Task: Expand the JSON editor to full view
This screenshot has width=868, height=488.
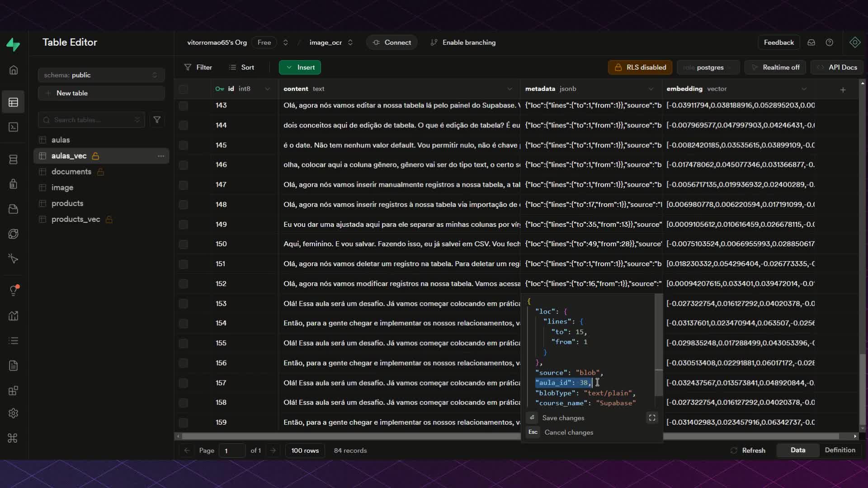Action: 652,418
